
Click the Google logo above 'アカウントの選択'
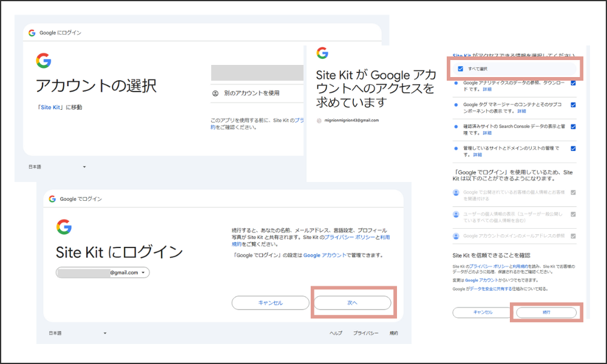click(44, 61)
